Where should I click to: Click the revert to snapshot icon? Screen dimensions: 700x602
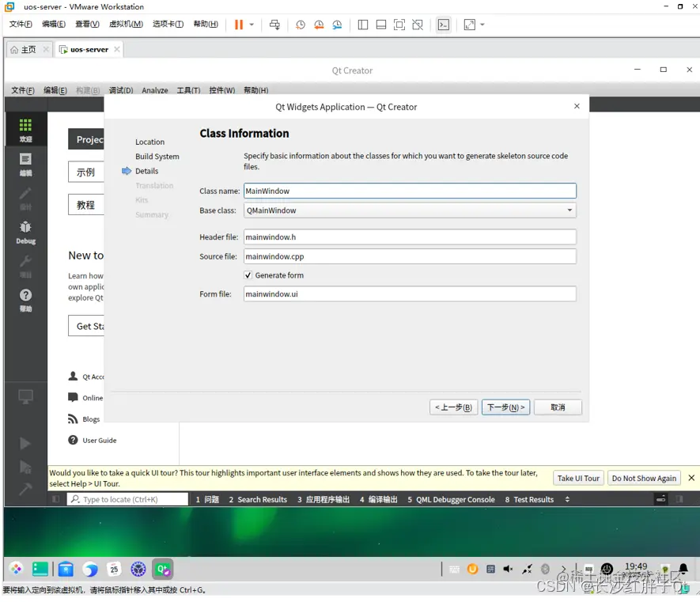pos(319,25)
